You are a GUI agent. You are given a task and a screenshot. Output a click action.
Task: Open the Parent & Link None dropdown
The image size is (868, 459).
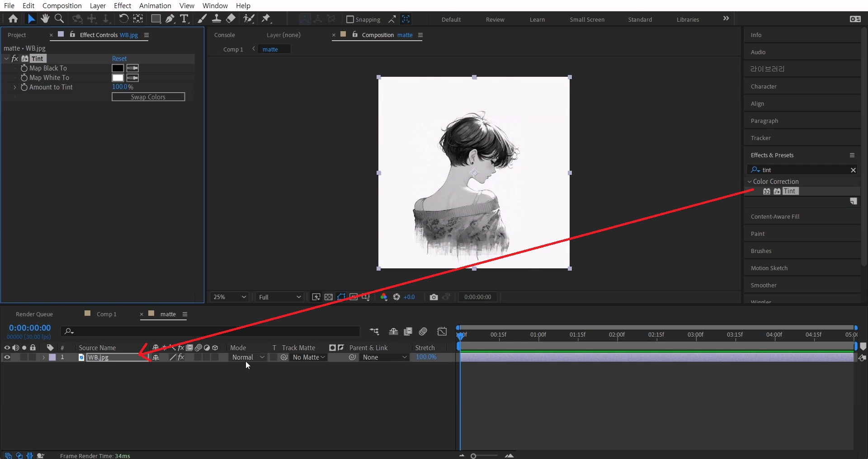click(385, 357)
